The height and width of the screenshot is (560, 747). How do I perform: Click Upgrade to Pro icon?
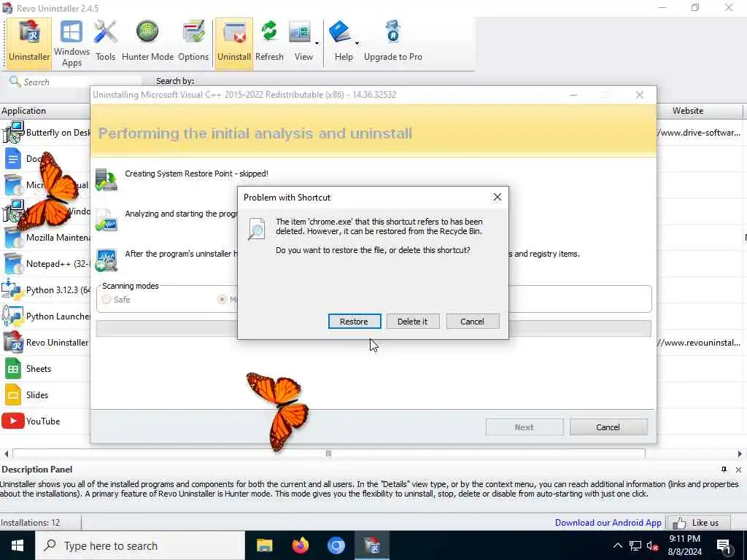coord(393,43)
